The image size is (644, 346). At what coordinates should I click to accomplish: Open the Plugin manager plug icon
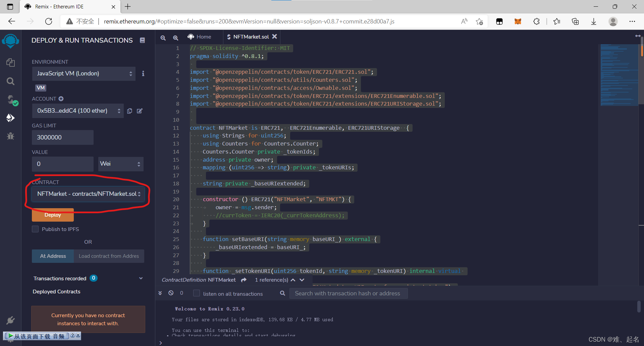click(10, 320)
